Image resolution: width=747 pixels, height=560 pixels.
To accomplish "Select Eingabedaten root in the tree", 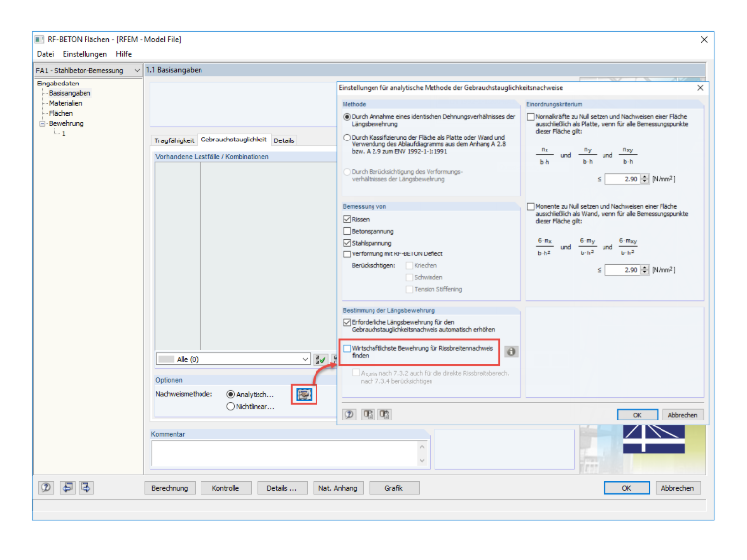I will (x=58, y=84).
